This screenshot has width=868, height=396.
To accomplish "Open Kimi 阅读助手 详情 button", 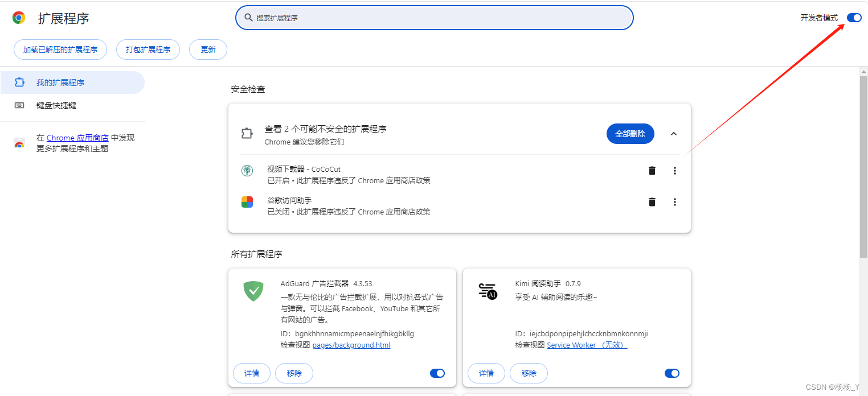I will (x=486, y=373).
